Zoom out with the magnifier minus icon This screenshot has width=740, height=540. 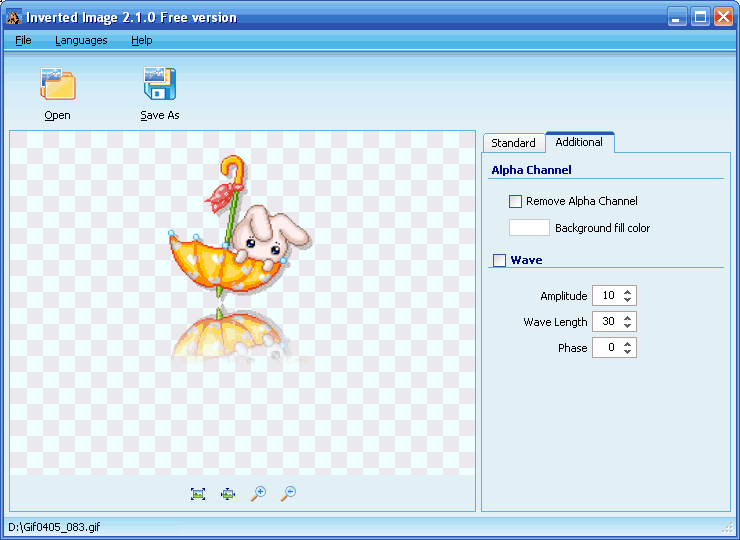(x=288, y=494)
